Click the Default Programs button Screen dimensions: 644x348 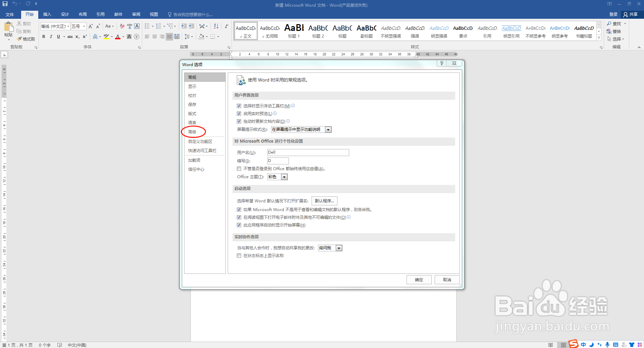[x=324, y=201]
